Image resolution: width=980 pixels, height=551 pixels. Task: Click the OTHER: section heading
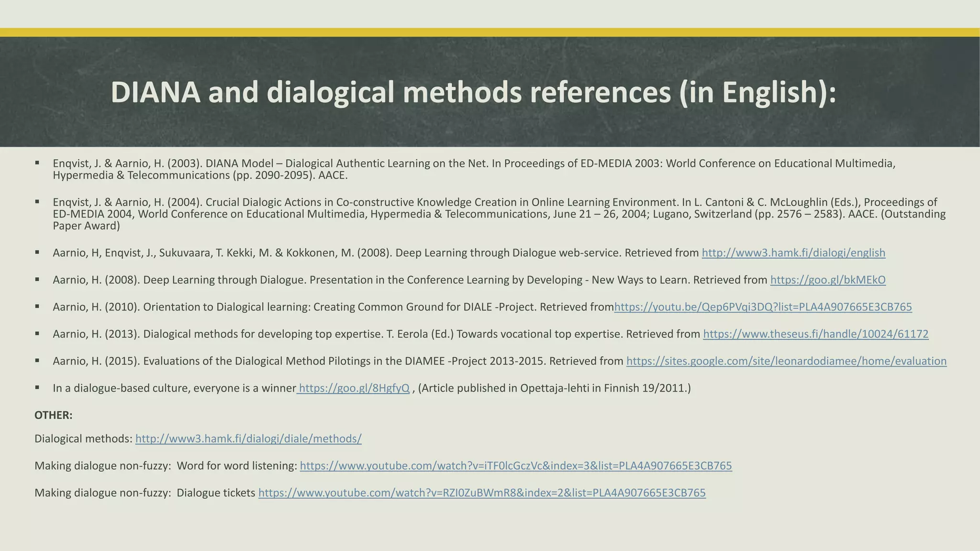click(53, 415)
